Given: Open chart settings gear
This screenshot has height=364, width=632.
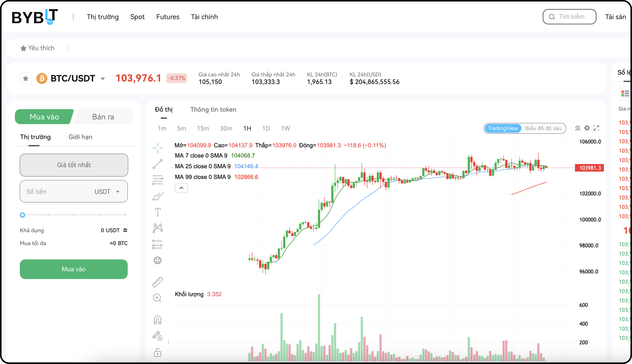Looking at the screenshot, I should point(587,128).
